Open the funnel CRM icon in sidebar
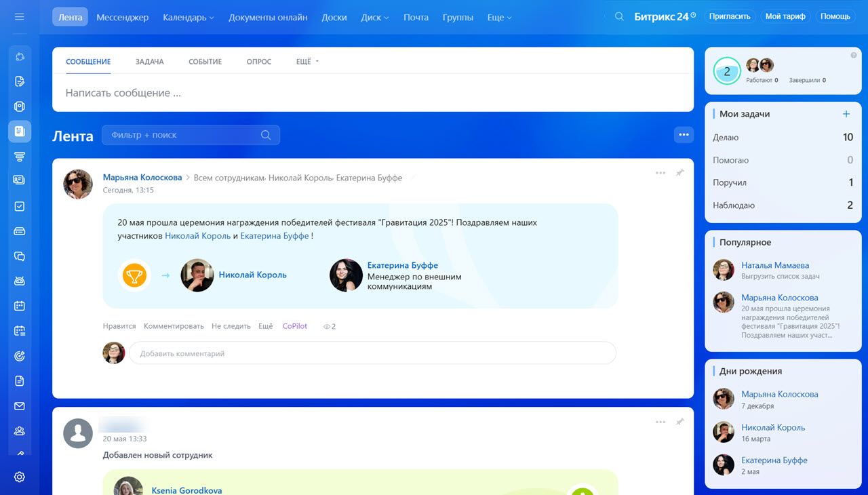The height and width of the screenshot is (495, 868). click(x=20, y=157)
